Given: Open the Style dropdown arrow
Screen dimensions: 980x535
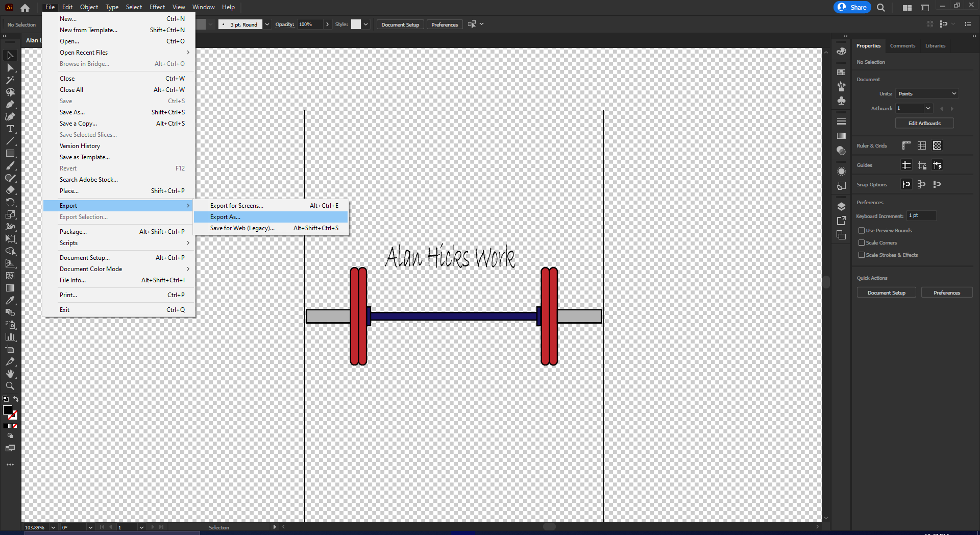Looking at the screenshot, I should click(x=365, y=25).
